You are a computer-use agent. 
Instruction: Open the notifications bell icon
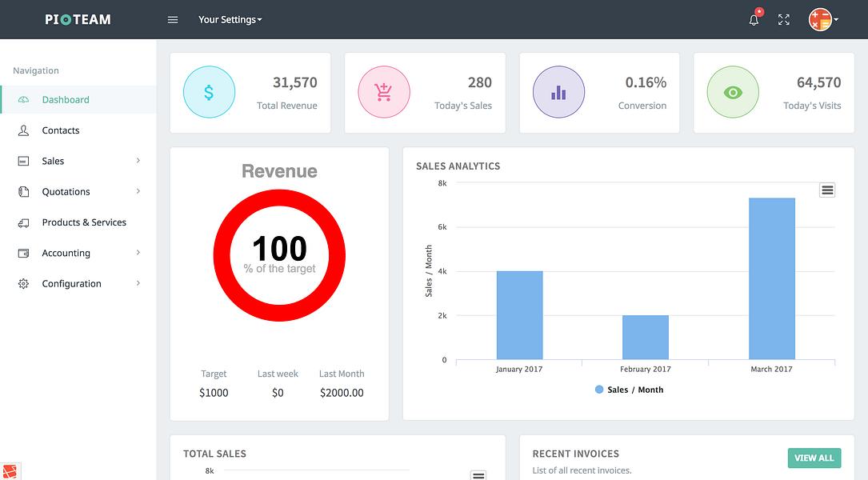(x=754, y=20)
